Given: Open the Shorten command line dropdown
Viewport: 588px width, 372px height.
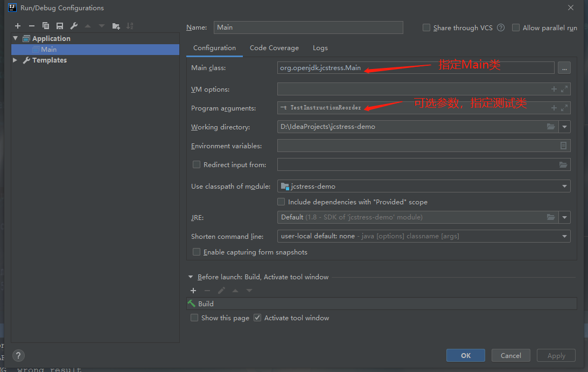Looking at the screenshot, I should coord(565,236).
